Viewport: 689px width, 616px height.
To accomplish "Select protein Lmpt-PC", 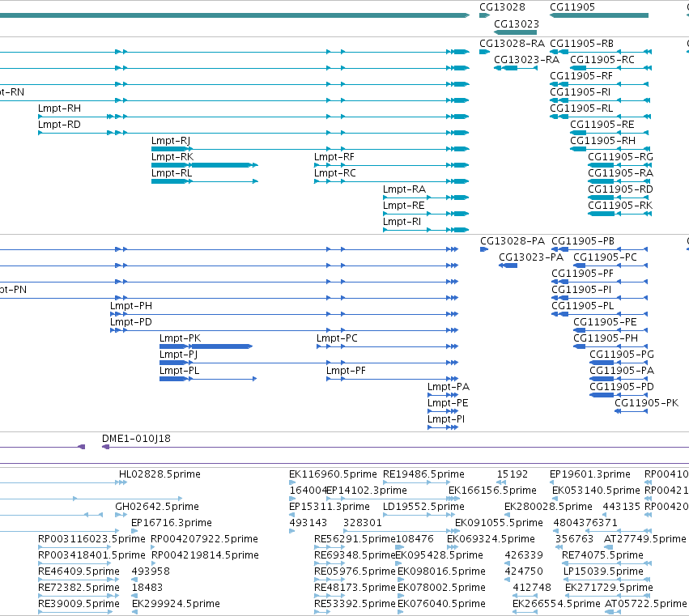I will (337, 338).
